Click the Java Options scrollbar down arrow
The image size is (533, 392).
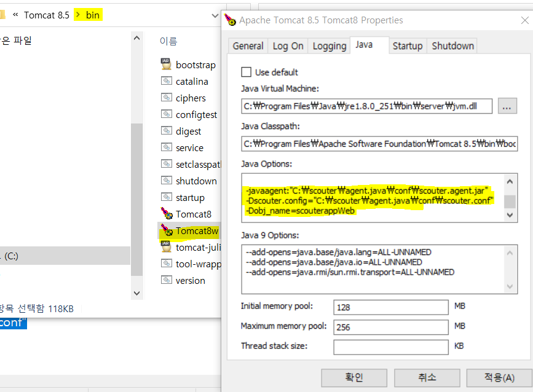(510, 214)
